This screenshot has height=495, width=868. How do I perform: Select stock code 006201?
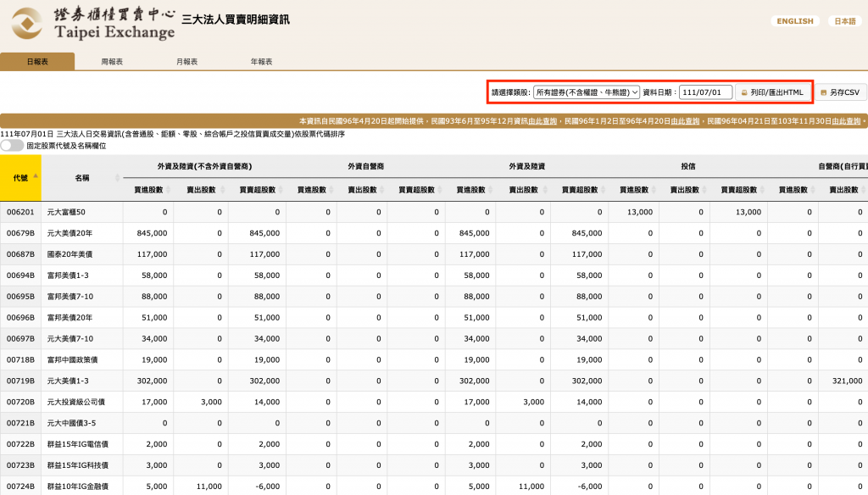[x=20, y=212]
